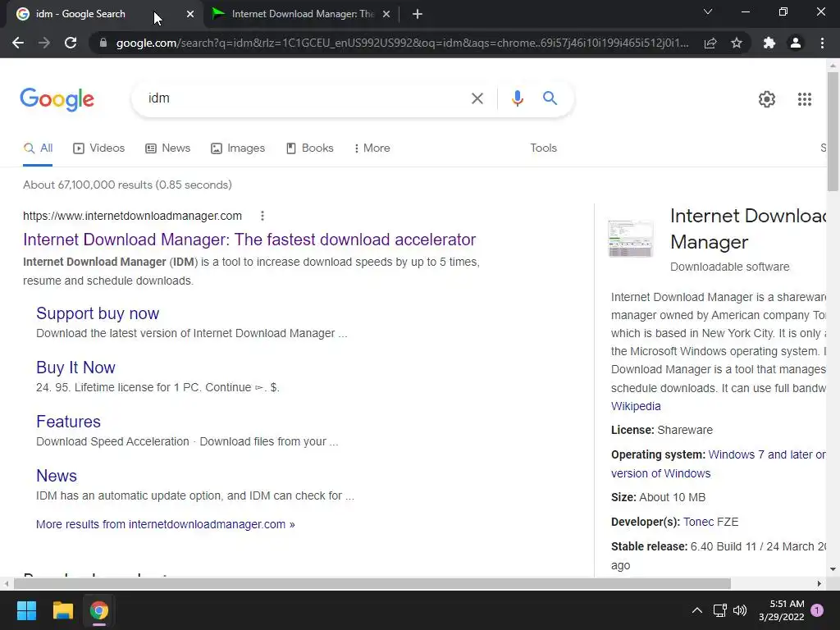
Task: Submit search with magnifier icon
Action: coord(550,98)
